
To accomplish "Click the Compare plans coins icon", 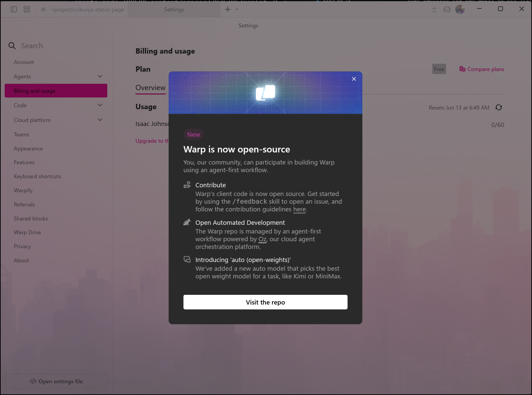I will pyautogui.click(x=462, y=69).
